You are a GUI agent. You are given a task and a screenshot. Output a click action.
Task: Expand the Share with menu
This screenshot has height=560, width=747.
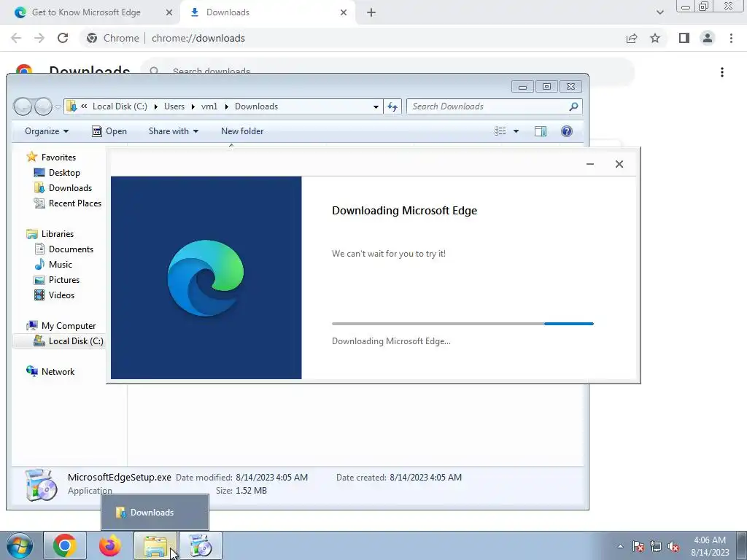174,131
